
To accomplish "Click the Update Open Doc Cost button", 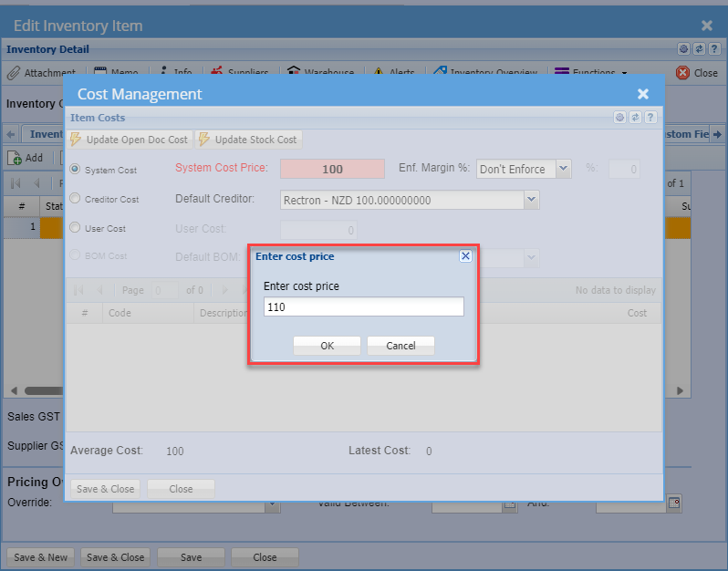I will click(x=130, y=140).
